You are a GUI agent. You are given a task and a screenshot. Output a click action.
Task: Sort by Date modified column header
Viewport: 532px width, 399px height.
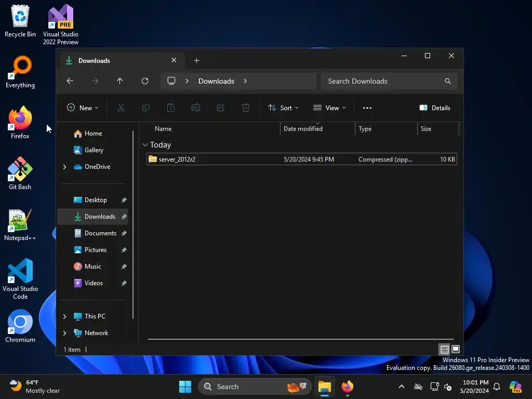[x=317, y=129]
